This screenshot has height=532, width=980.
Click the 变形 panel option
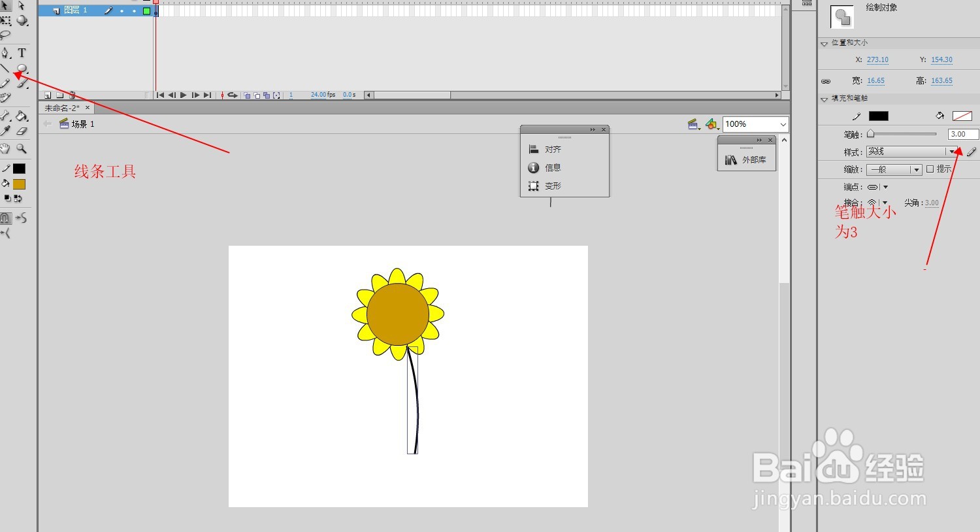pyautogui.click(x=552, y=186)
